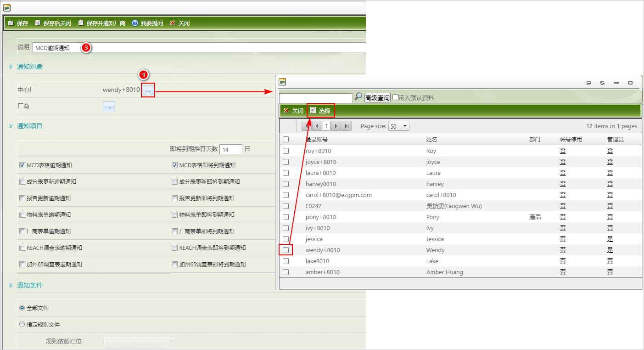The height and width of the screenshot is (350, 644).
Task: Select the 指定规则文件 radio button
Action: [x=22, y=324]
